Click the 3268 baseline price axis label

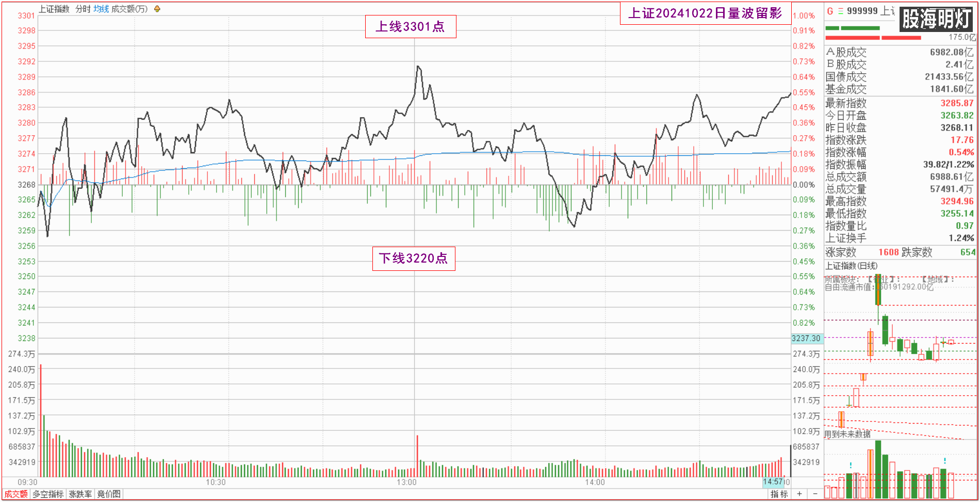point(26,185)
